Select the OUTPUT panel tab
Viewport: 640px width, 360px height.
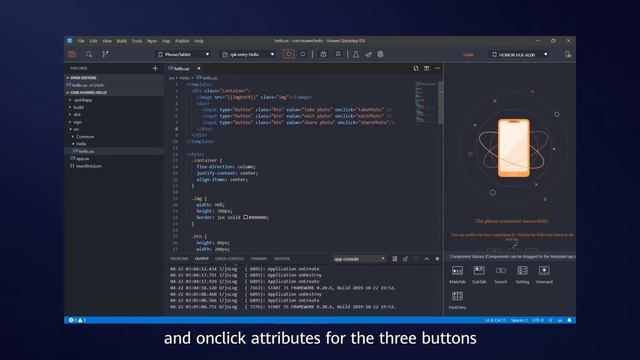tap(202, 259)
